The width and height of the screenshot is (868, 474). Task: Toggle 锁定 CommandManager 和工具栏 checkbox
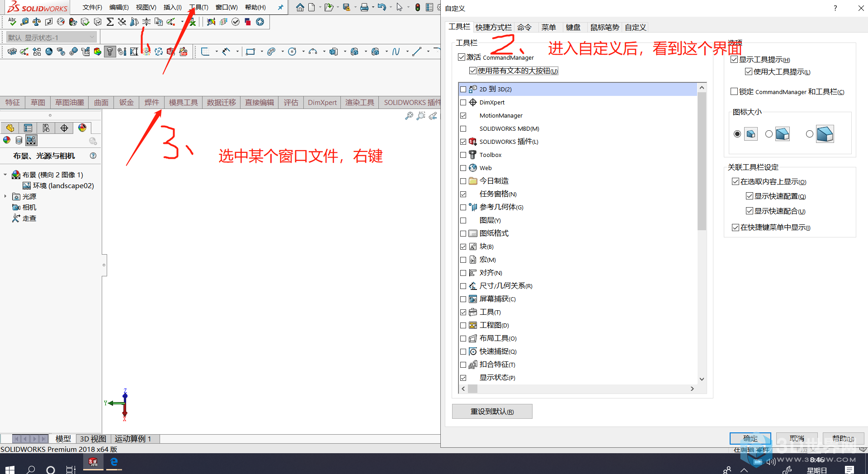(734, 91)
